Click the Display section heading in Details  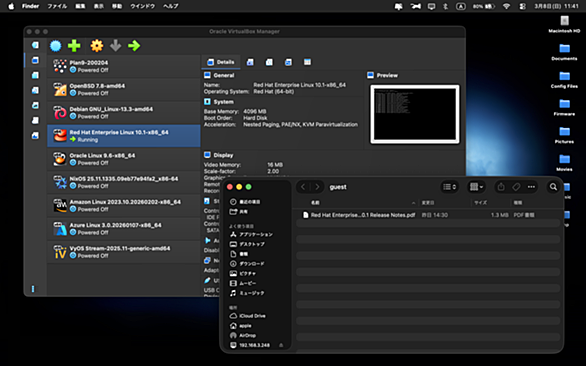(x=223, y=155)
